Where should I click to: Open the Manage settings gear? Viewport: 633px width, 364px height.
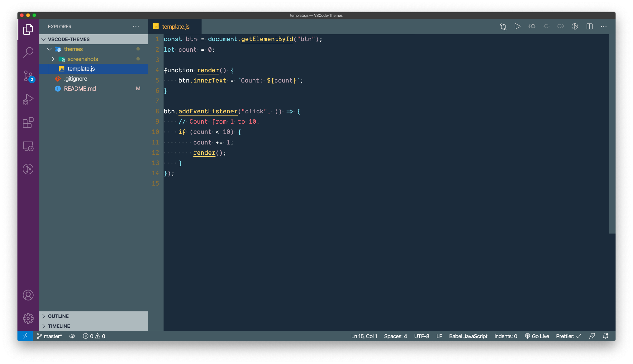pos(28,318)
